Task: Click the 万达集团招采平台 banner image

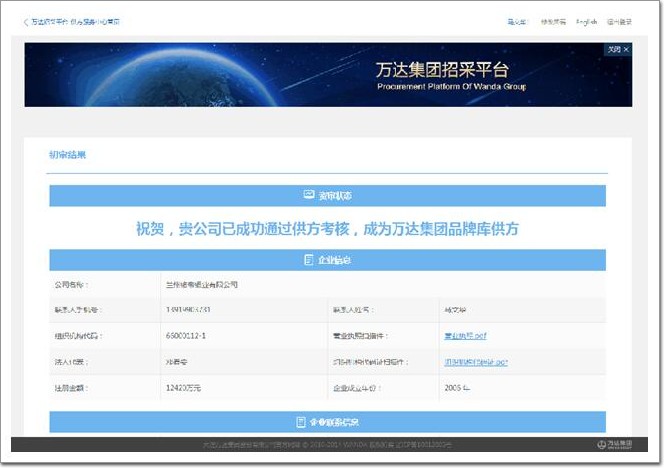Action: (328, 75)
